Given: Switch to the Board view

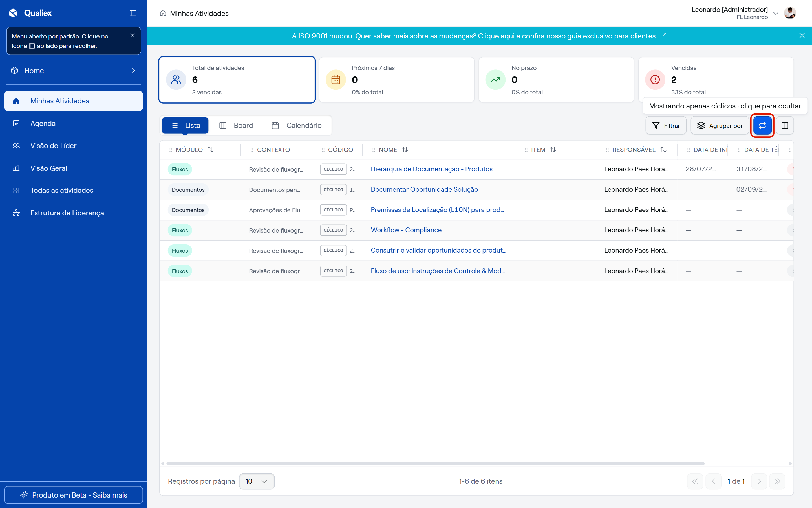Looking at the screenshot, I should click(236, 125).
